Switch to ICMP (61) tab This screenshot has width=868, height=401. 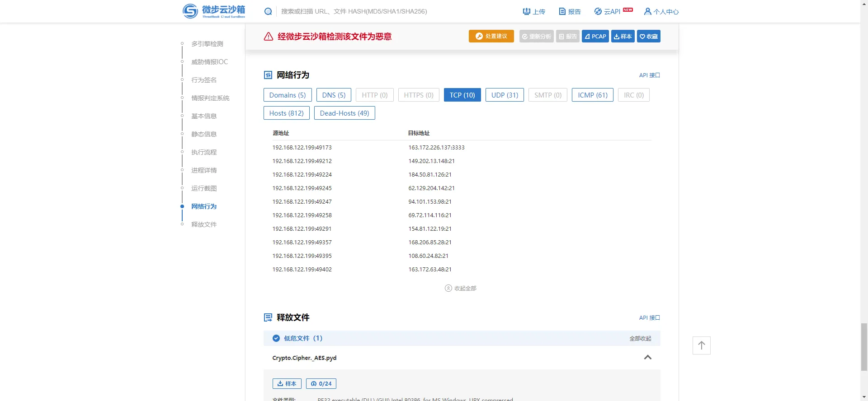click(x=593, y=95)
